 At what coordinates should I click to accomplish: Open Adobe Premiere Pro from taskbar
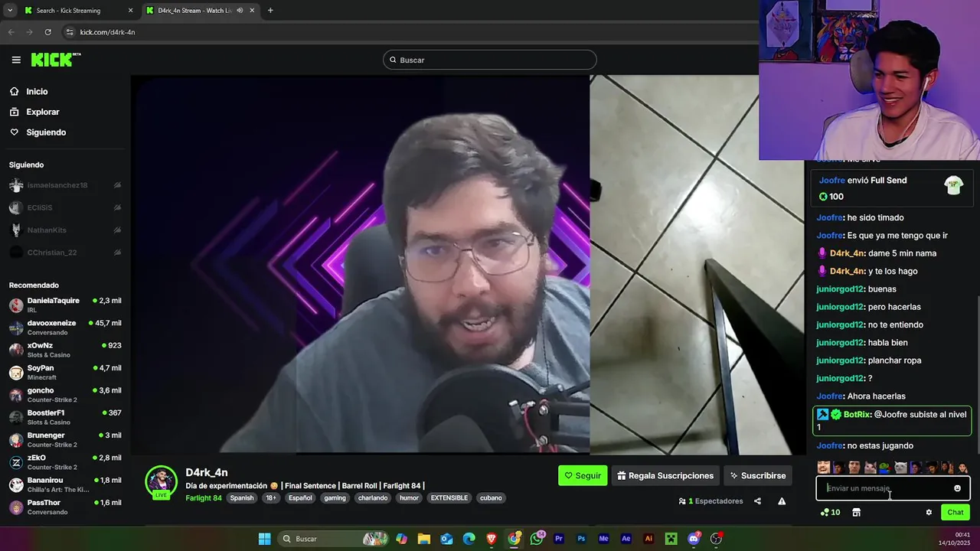tap(559, 539)
